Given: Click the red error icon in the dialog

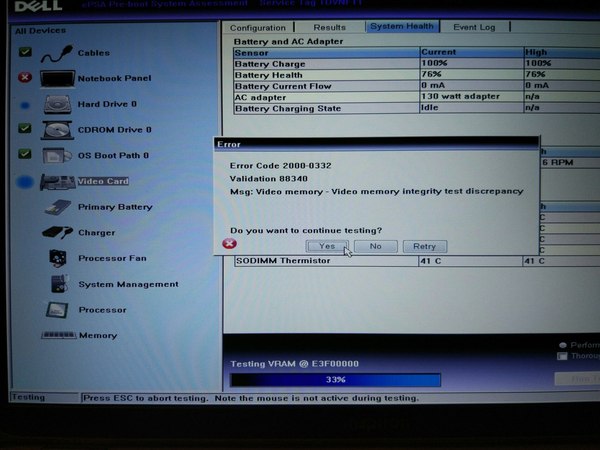Looking at the screenshot, I should [230, 244].
